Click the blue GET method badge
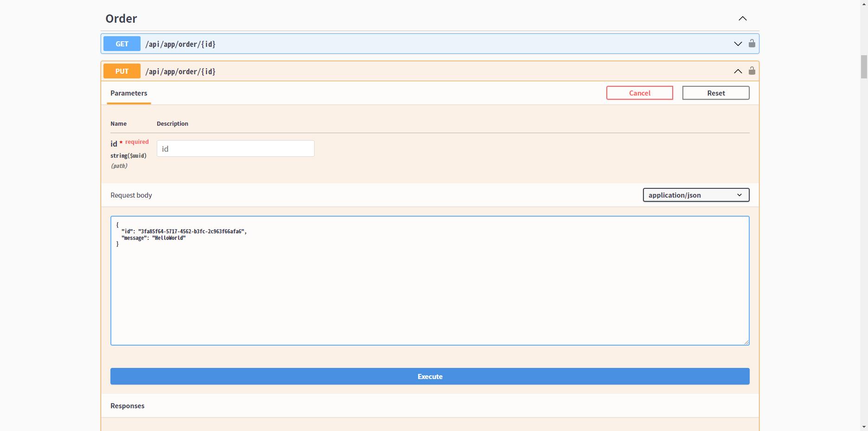The width and height of the screenshot is (868, 431). (122, 44)
